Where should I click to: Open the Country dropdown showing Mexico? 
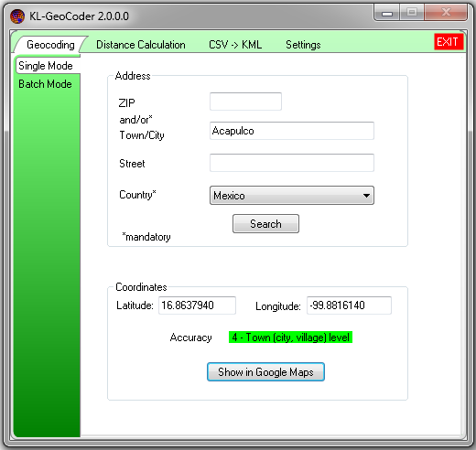click(292, 196)
